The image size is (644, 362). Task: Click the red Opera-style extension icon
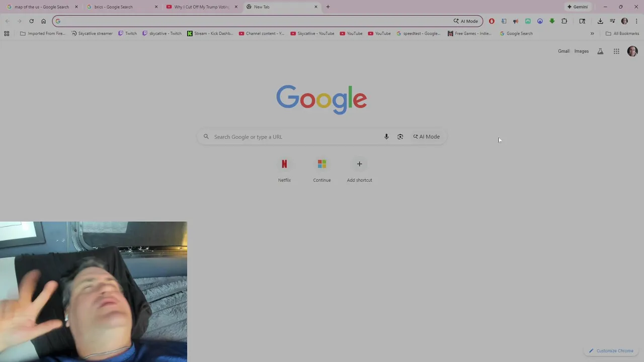click(x=492, y=21)
